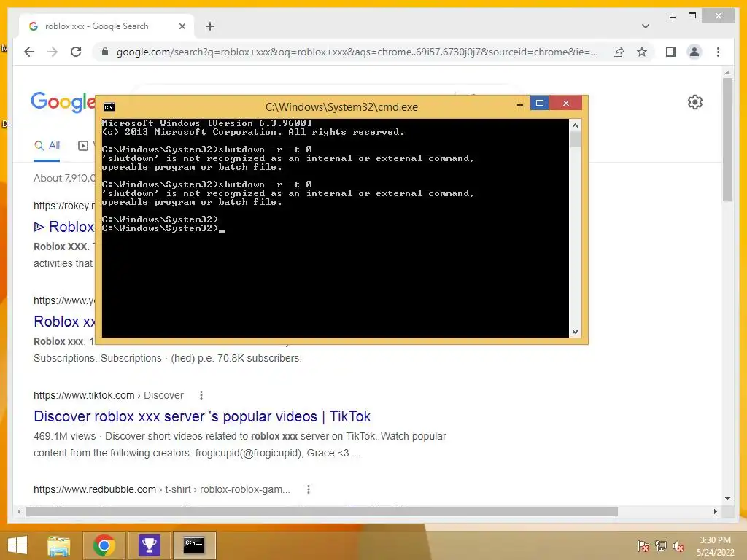
Task: Open the taskbar clock 3:30 PM
Action: tap(715, 546)
